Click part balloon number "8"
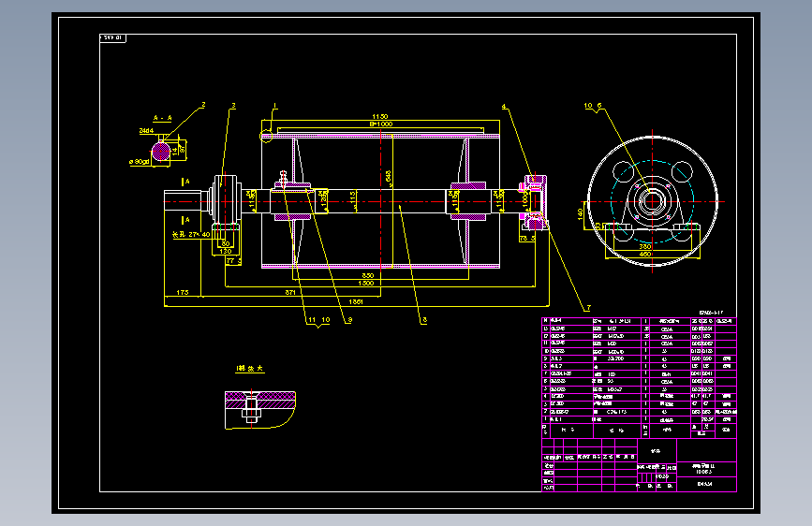Image resolution: width=812 pixels, height=526 pixels. 424,320
